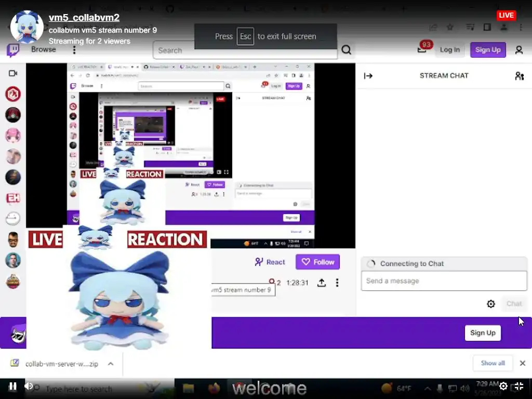Pause the live stream playback
The width and height of the screenshot is (532, 399).
(x=12, y=386)
